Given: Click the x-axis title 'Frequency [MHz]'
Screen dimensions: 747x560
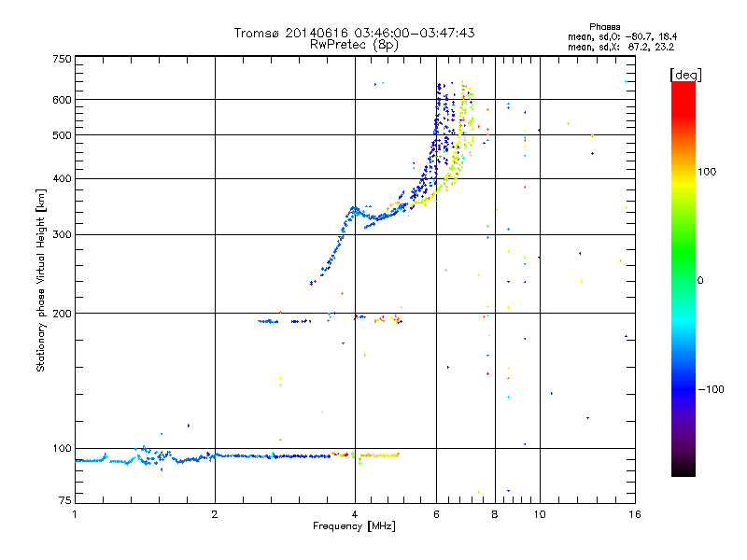Looking at the screenshot, I should click(x=354, y=526).
